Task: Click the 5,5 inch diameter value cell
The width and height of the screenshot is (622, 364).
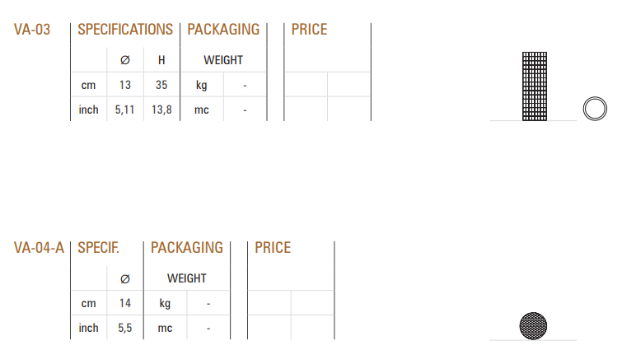Action: (x=125, y=328)
